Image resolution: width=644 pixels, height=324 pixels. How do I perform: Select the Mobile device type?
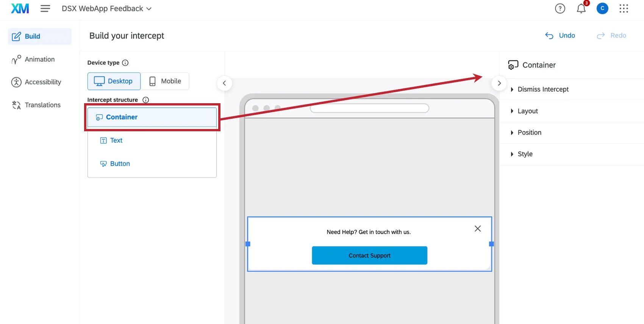165,81
